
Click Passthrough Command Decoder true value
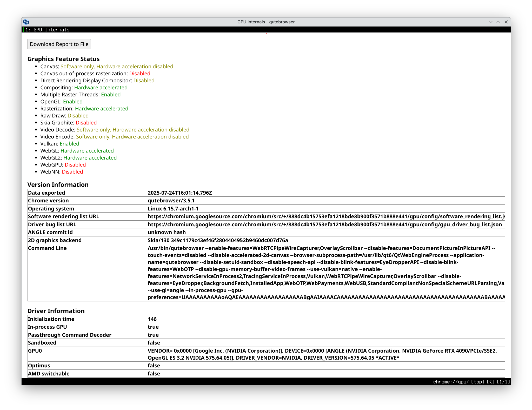click(153, 335)
